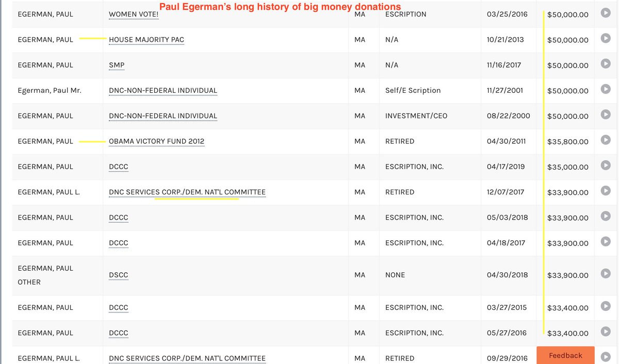
Task: Click 'EGERMAN, PAUL L.' in 12/07/2017 row
Action: click(48, 192)
